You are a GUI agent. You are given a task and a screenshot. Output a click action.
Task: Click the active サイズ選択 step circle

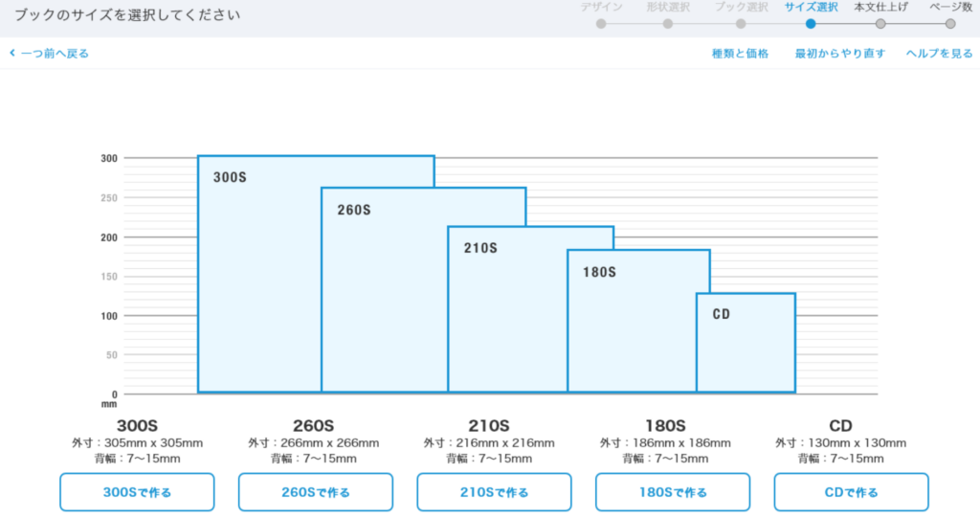coord(811,23)
